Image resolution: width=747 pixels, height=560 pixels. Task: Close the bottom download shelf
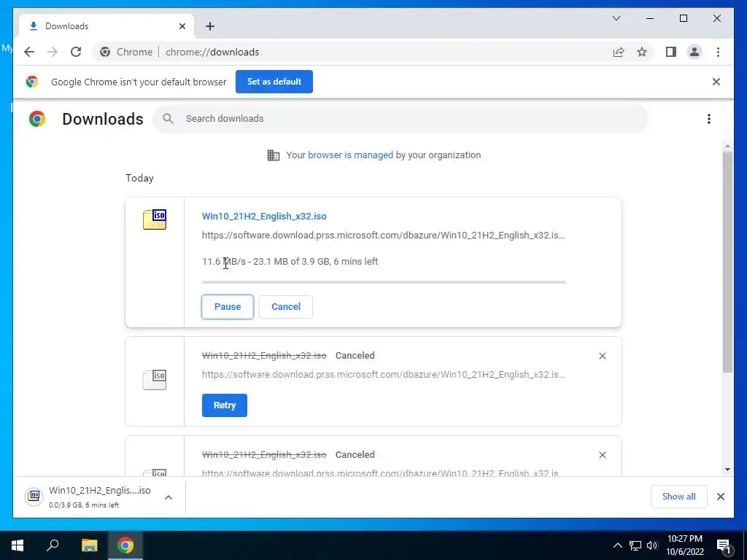coord(721,497)
